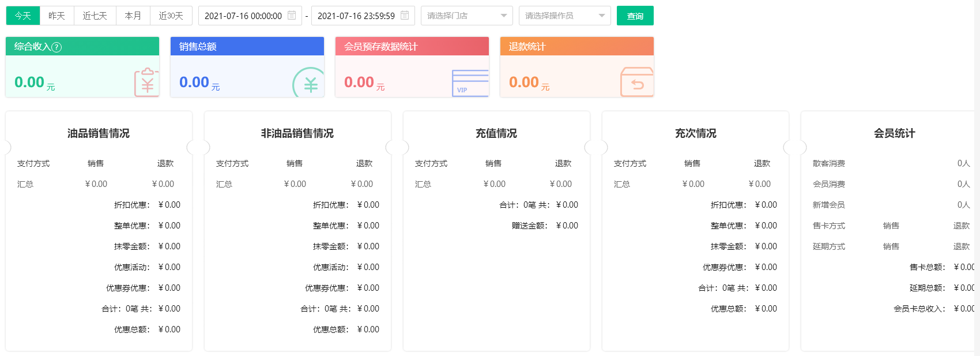Screen dimensions: 980x356
Task: Click the clipboard yen icon in 综合收入 card
Action: tap(146, 83)
